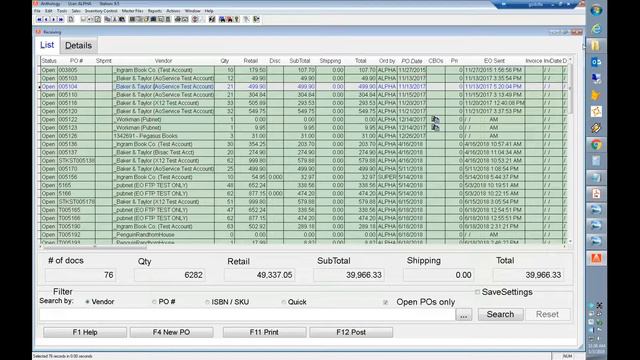Viewport: 640px width, 360px height.
Task: Select PO T005192 PenguinRandomHouse row
Action: [303, 235]
